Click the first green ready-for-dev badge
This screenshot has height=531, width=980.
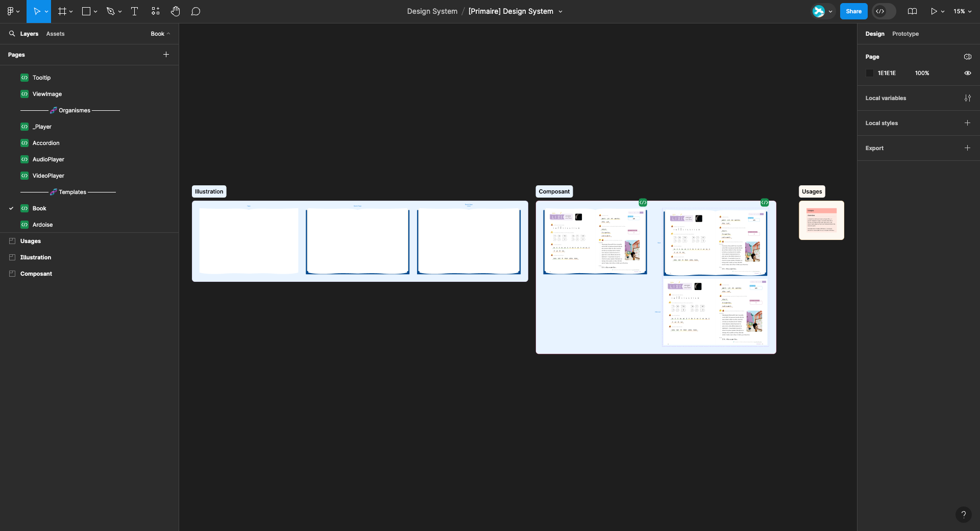(643, 203)
